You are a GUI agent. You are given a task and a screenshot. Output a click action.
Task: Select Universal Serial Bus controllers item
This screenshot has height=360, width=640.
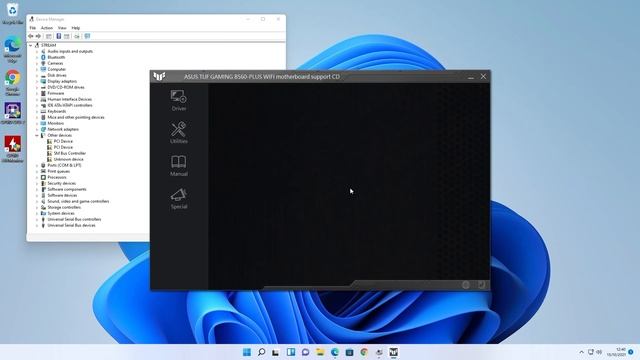pos(74,219)
